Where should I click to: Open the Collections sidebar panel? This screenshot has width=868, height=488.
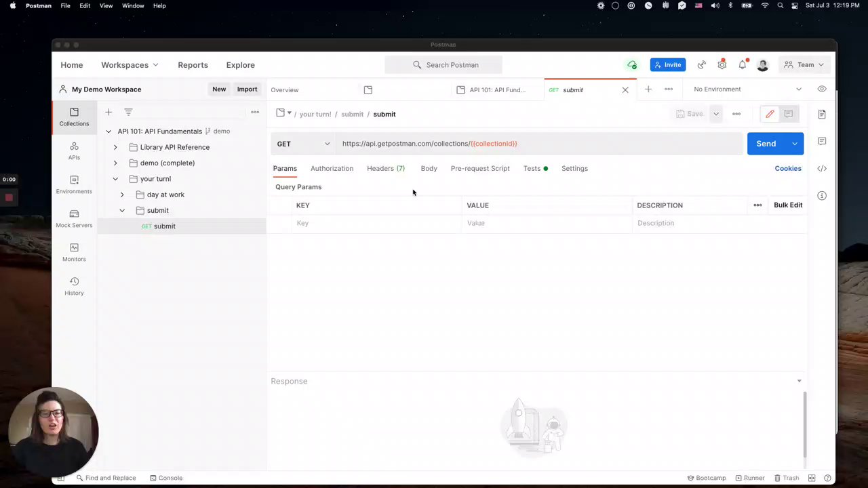click(x=74, y=117)
